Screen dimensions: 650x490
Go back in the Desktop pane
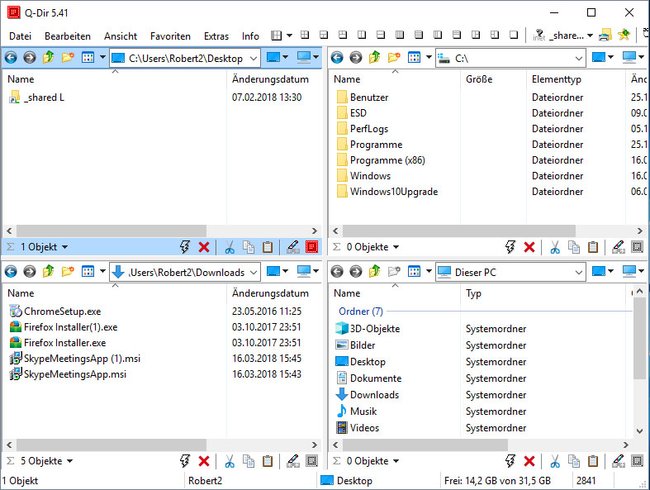11,58
